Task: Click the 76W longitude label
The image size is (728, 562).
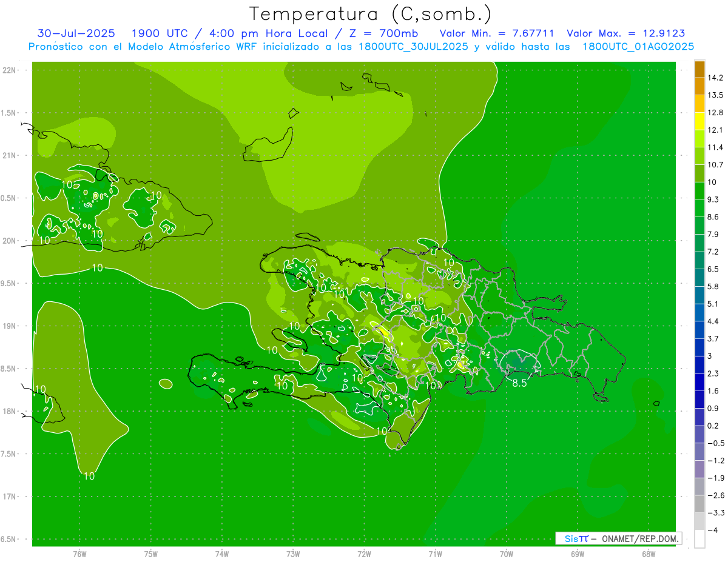Action: [x=79, y=554]
